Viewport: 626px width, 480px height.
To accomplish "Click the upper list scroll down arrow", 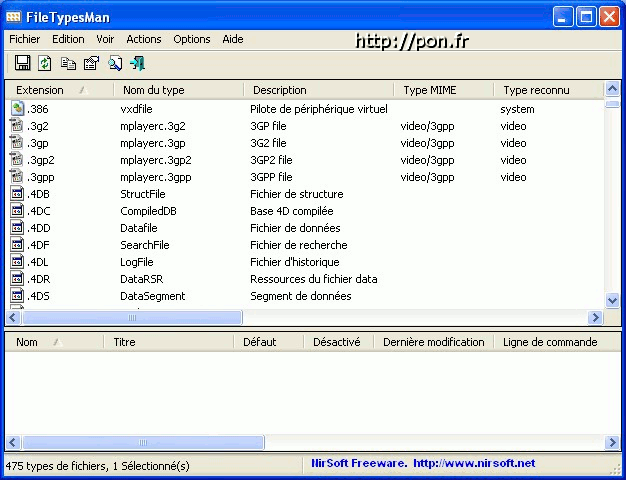I will (612, 300).
